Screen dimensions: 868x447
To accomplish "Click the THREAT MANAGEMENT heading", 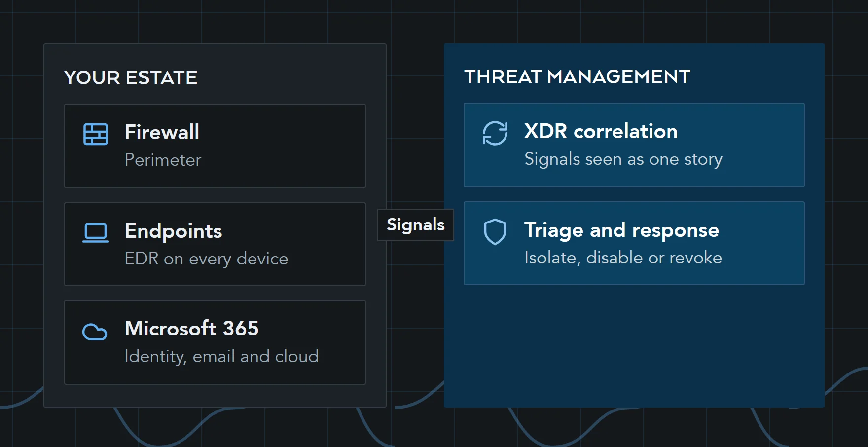I will [577, 76].
